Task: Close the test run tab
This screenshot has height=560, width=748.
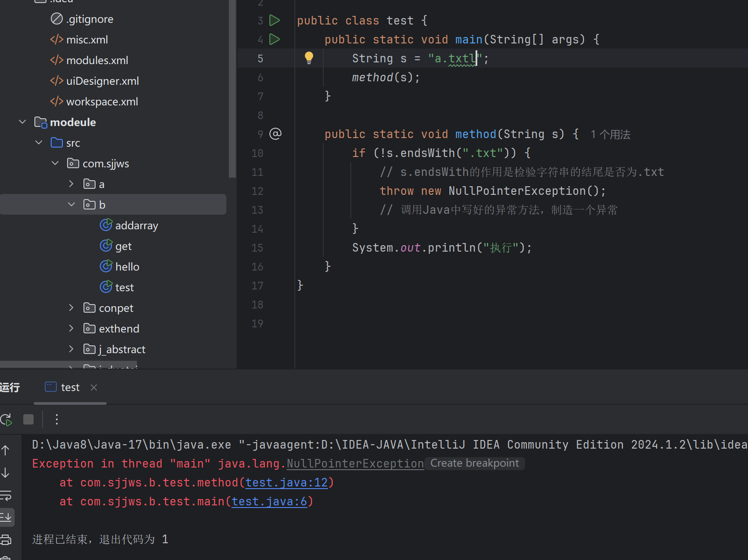Action: [x=94, y=388]
